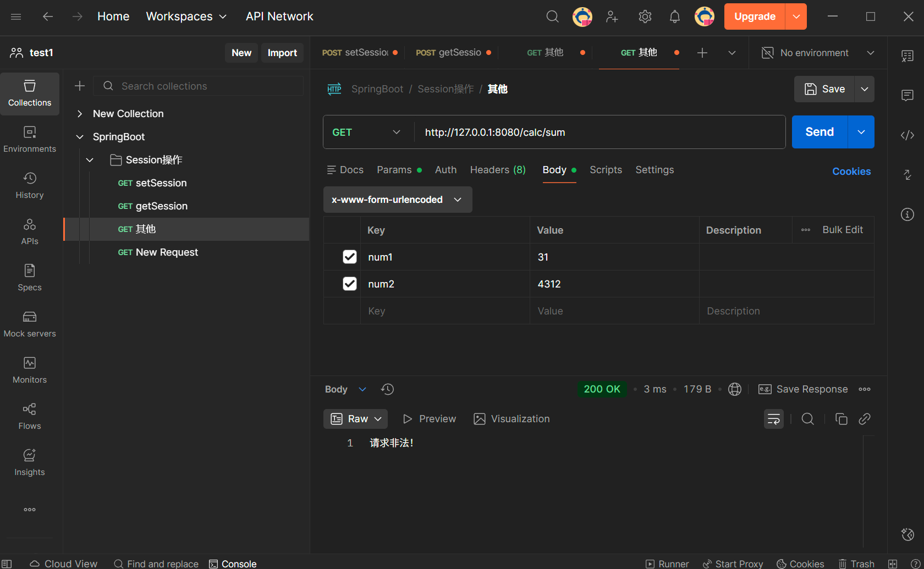Open the Raw response format dropdown
924x569 pixels.
pos(355,419)
